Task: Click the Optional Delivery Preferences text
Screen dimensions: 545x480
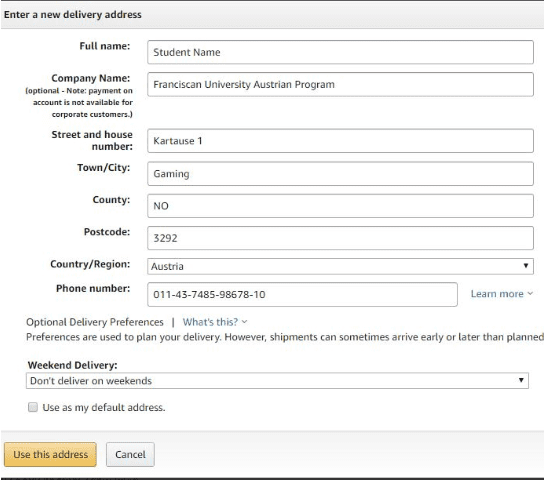Action: coord(95,322)
